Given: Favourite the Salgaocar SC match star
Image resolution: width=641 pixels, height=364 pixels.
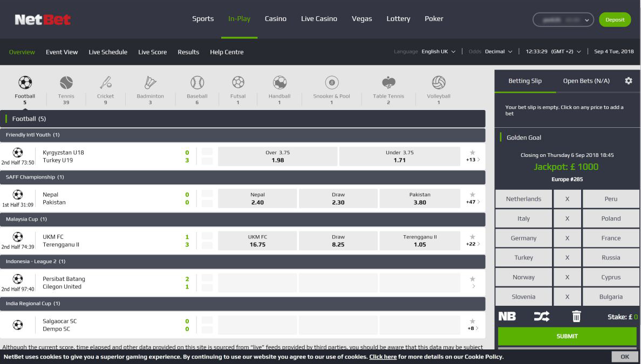Looking at the screenshot, I should point(473,321).
